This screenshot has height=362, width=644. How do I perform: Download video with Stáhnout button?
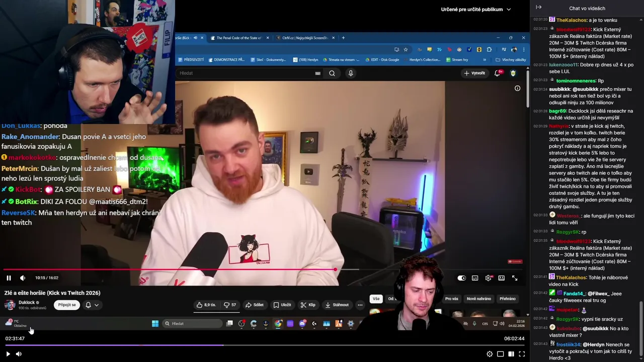coord(337,305)
